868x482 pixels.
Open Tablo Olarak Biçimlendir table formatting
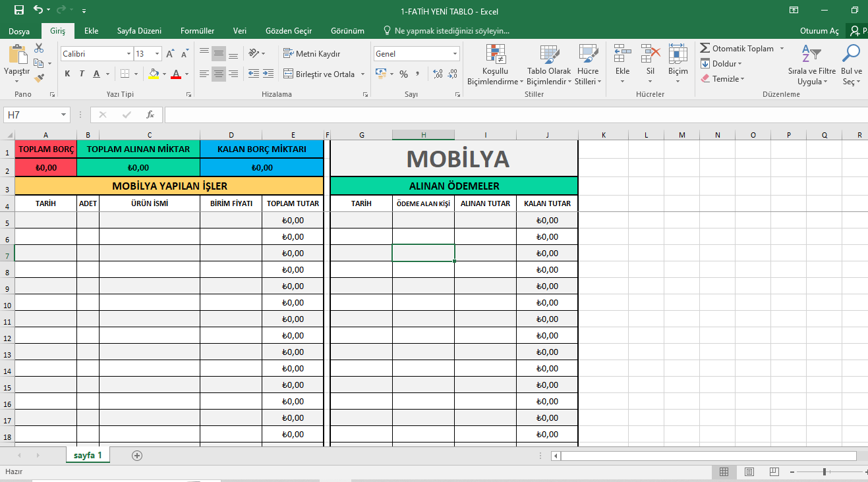click(549, 65)
